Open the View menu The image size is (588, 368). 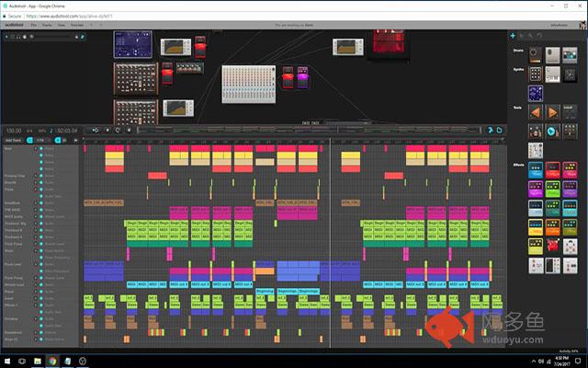click(x=62, y=25)
